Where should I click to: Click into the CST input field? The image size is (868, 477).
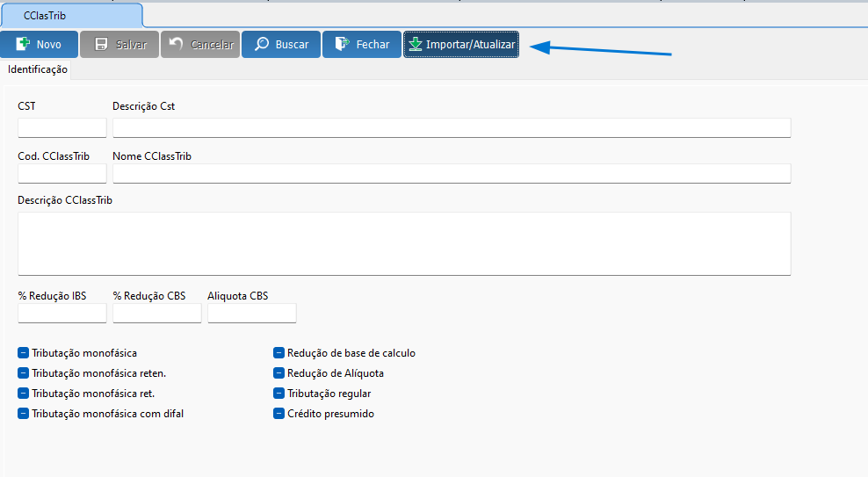pos(61,127)
